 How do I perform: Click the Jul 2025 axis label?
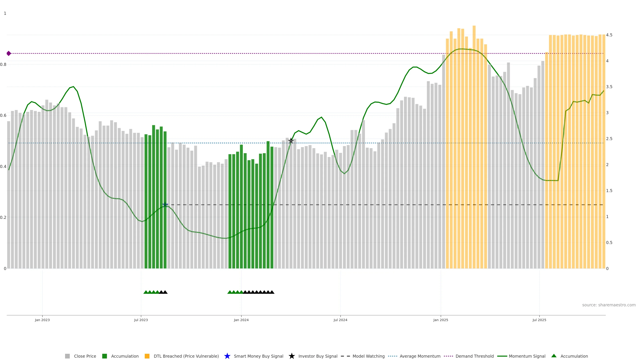click(539, 320)
